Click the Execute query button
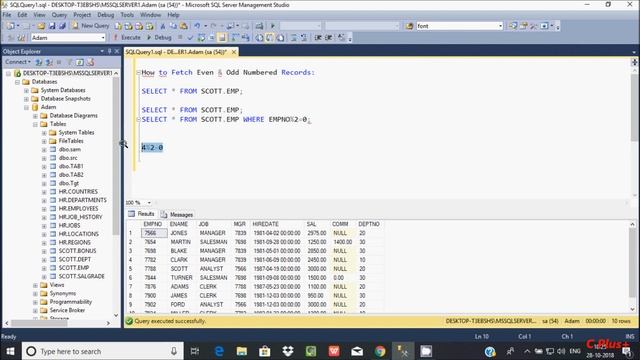640x360 pixels. pyautogui.click(x=127, y=38)
